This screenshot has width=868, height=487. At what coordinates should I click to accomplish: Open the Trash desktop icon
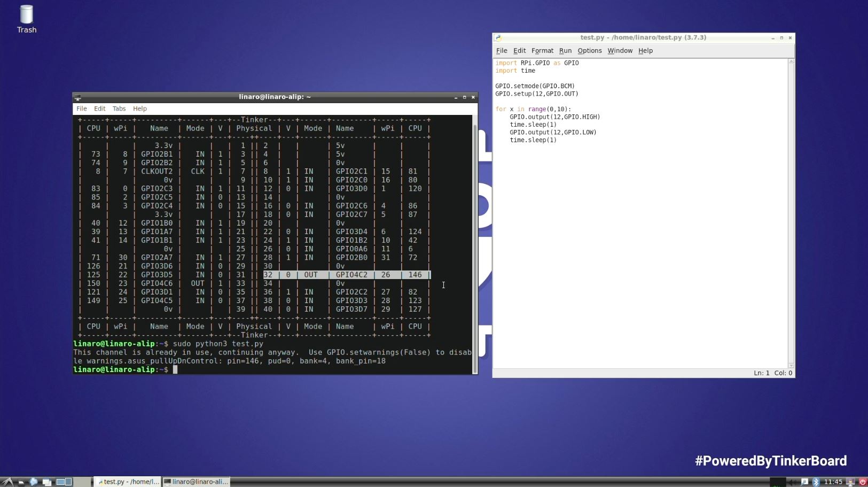pyautogui.click(x=26, y=19)
